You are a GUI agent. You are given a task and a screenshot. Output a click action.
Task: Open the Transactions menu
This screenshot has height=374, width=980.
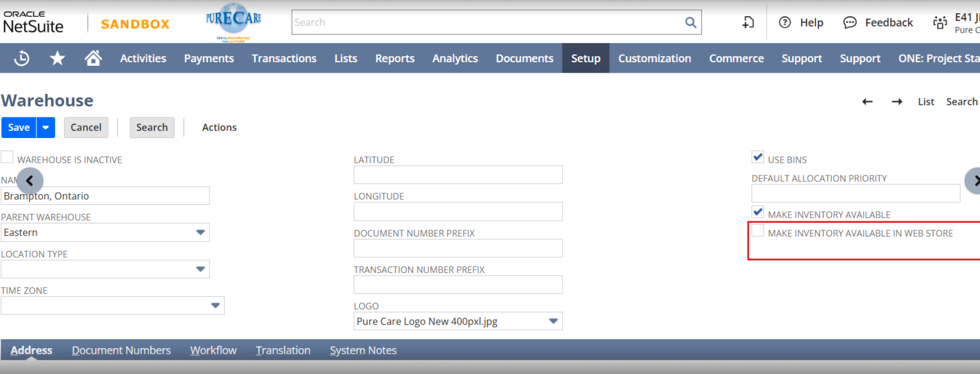click(284, 58)
